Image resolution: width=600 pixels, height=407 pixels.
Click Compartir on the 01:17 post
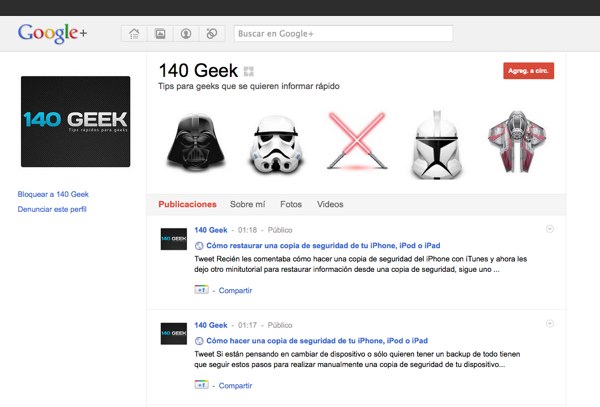(235, 386)
